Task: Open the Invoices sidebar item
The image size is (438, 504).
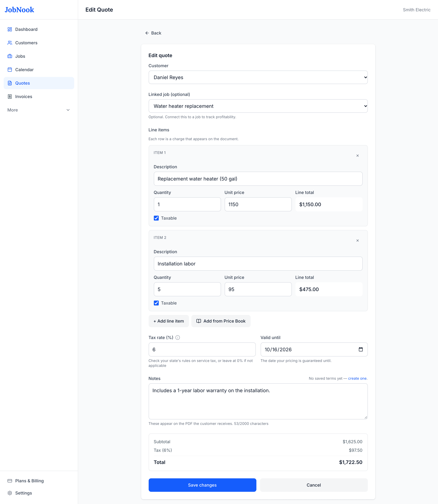Action: [39, 97]
